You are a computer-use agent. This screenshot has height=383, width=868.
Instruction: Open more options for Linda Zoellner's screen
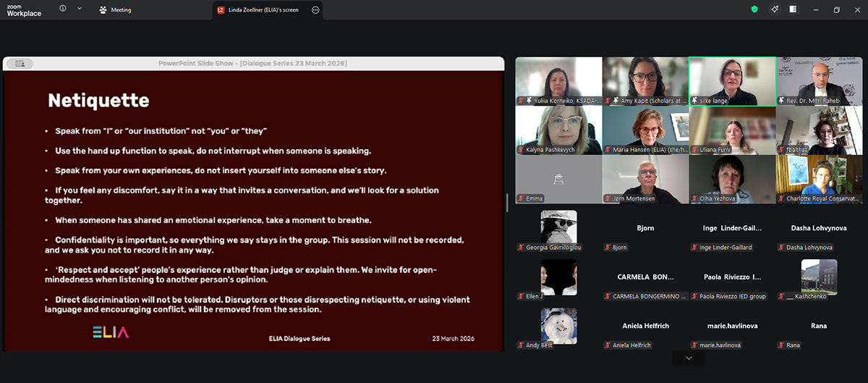pos(315,10)
